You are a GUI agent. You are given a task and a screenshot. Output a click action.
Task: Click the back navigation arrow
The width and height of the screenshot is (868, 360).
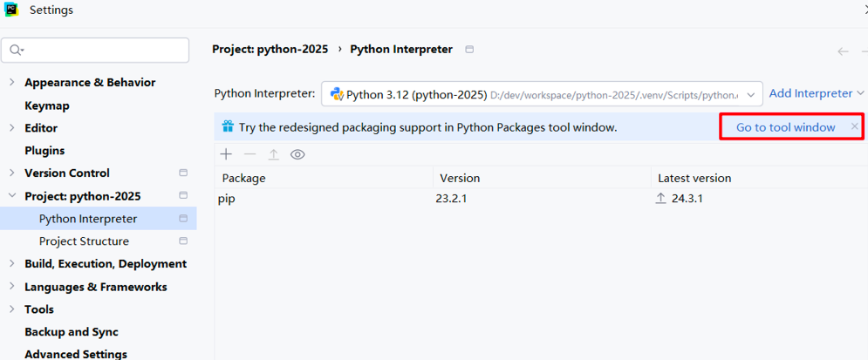(x=843, y=51)
